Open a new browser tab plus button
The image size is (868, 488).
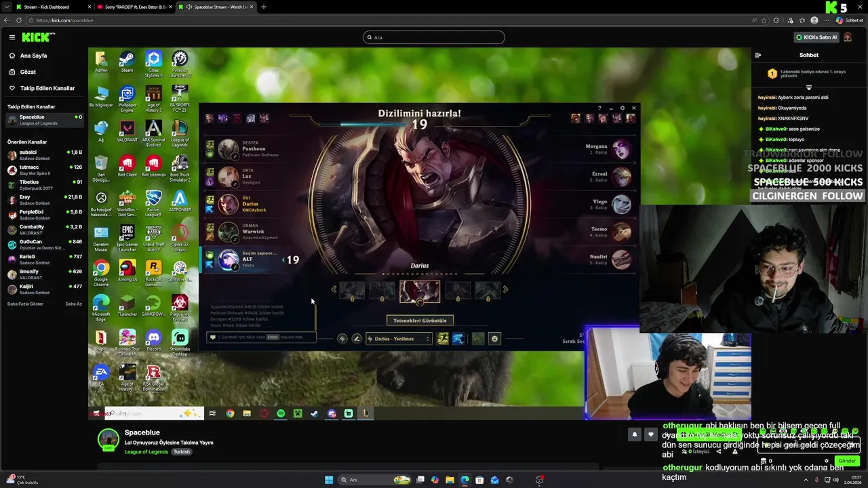pyautogui.click(x=264, y=7)
